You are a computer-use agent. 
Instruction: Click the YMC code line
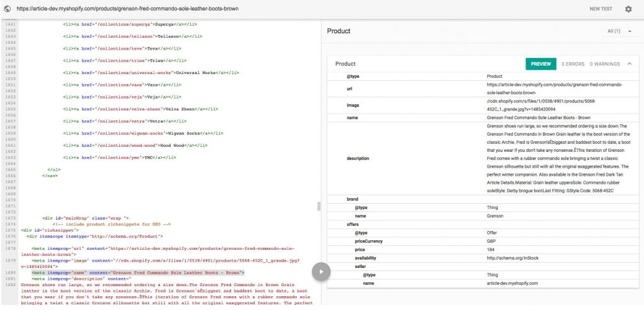pyautogui.click(x=119, y=158)
